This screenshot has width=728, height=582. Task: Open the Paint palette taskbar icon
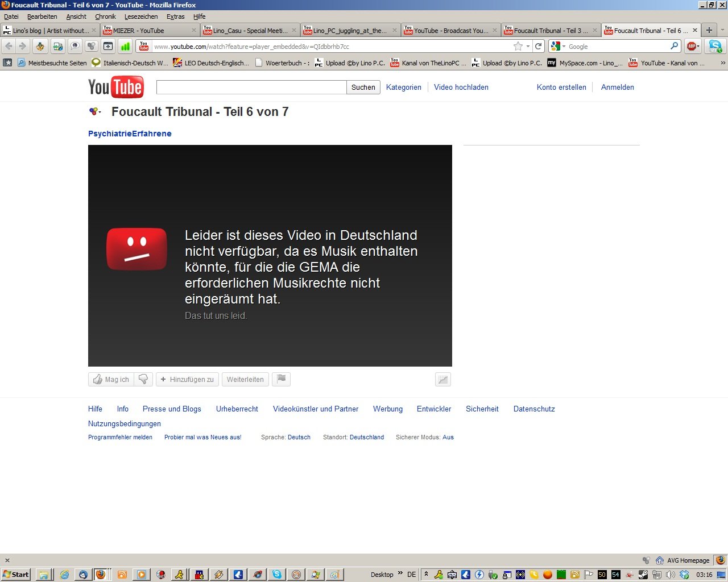(x=334, y=575)
